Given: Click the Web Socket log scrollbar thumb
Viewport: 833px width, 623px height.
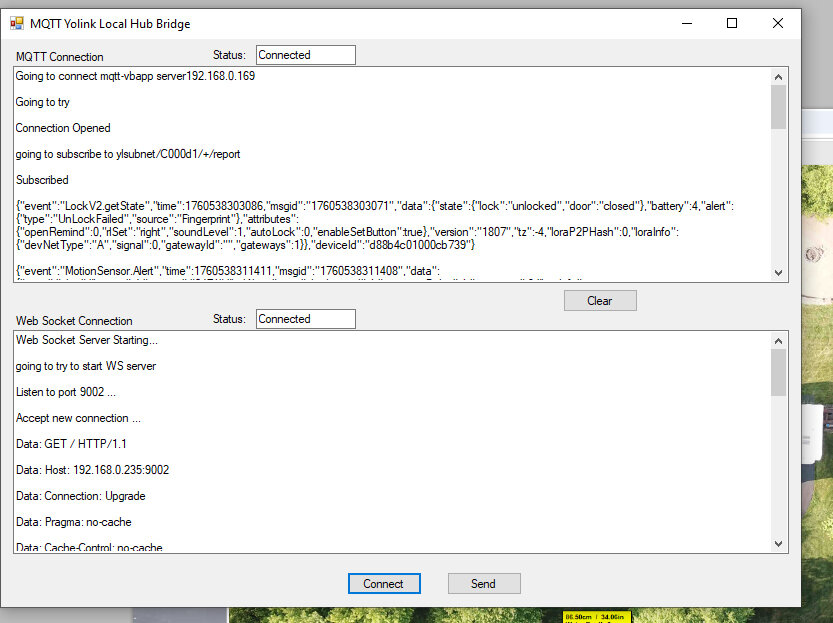Looking at the screenshot, I should (x=779, y=372).
